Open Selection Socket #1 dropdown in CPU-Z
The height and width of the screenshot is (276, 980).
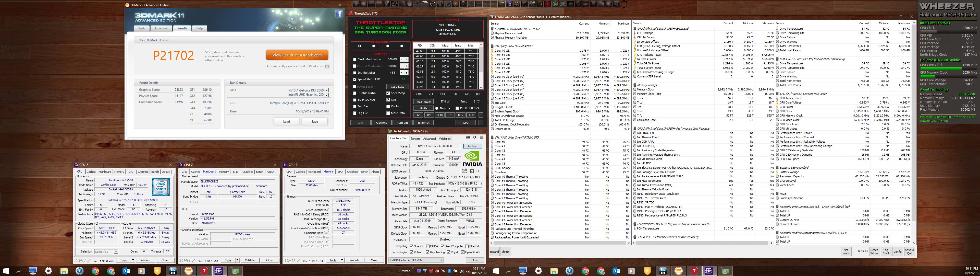106,252
